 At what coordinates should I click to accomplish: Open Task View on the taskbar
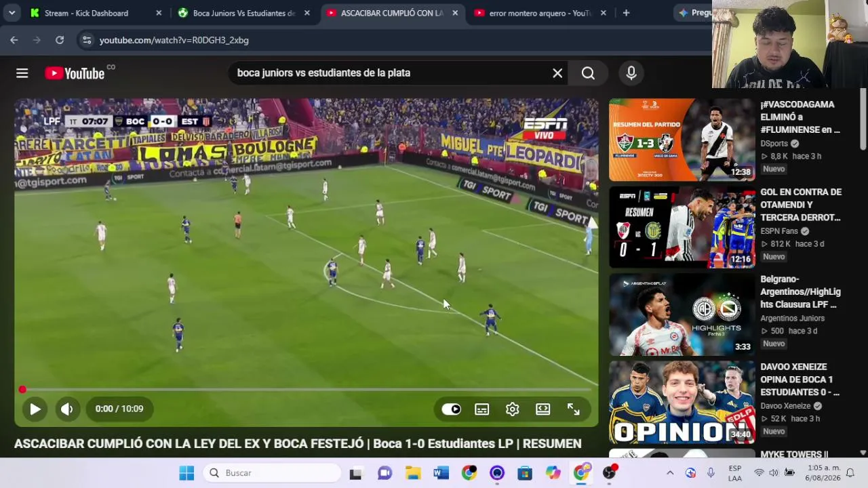point(355,473)
